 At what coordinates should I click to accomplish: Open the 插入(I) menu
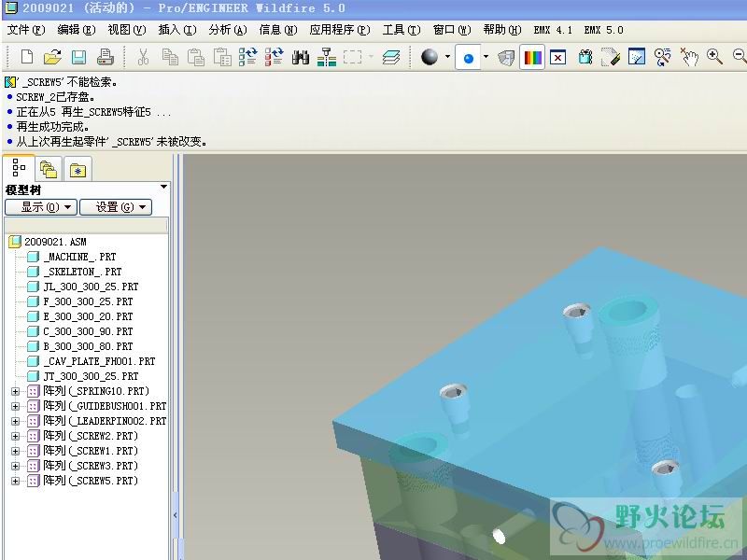coord(177,30)
